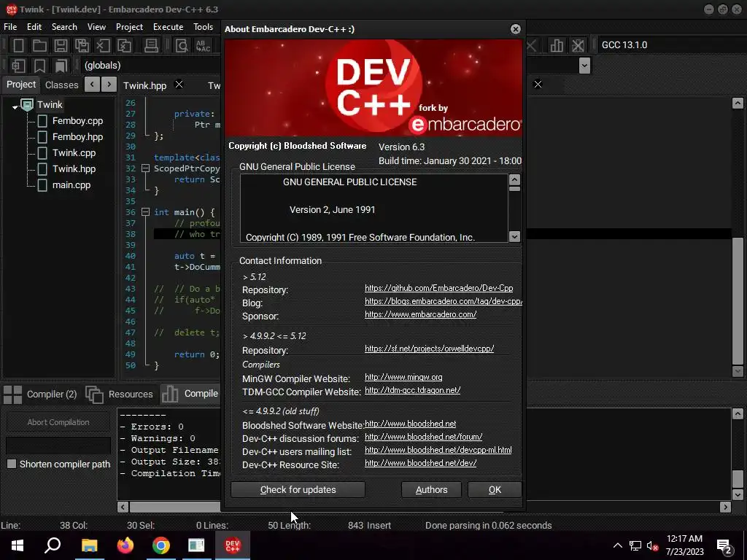This screenshot has width=747, height=560.
Task: Open the GitHub Embarcadero Dev-Cpp link
Action: point(438,288)
